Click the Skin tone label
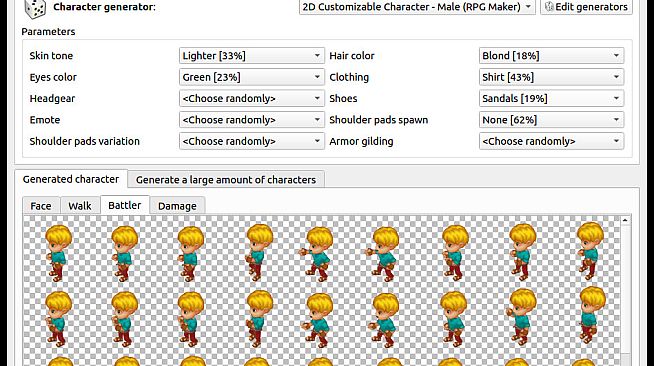Image resolution: width=654 pixels, height=366 pixels. 51,55
